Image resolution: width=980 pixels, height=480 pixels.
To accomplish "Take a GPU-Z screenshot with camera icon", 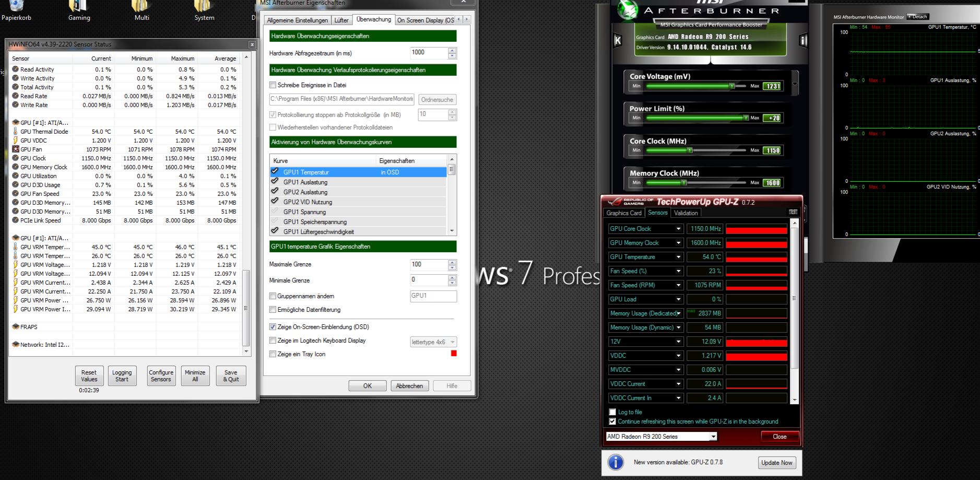I will click(x=793, y=212).
